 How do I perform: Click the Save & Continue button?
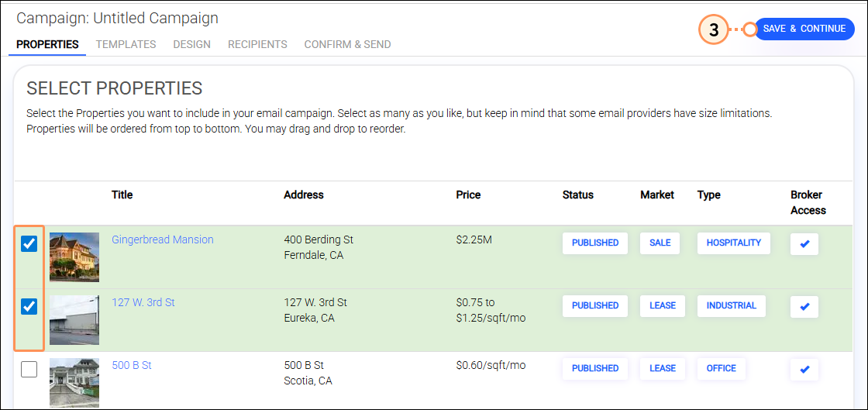tap(804, 29)
